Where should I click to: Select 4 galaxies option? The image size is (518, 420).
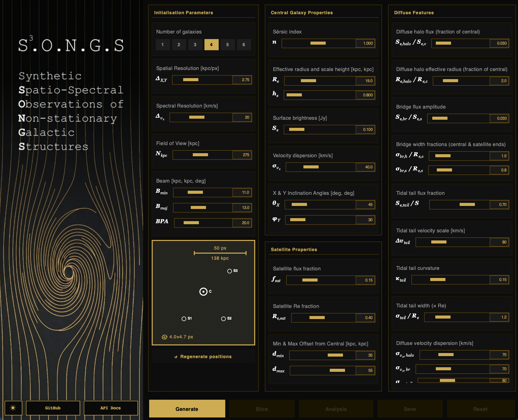point(211,45)
